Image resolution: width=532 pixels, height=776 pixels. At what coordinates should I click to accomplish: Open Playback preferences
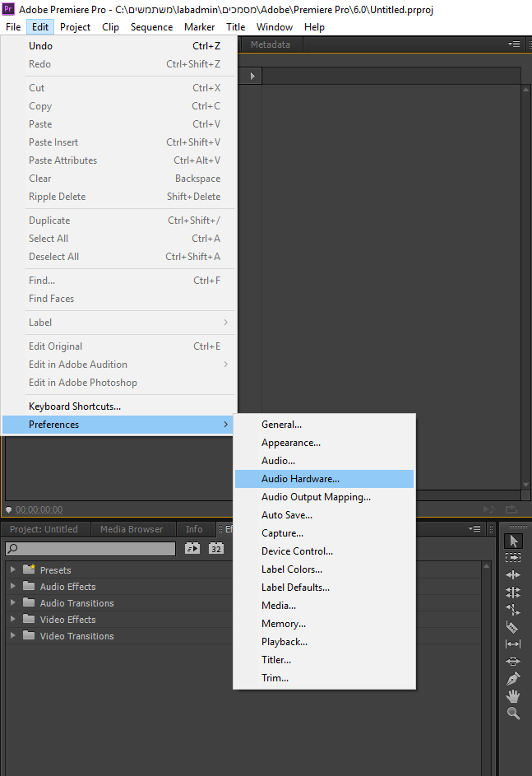pyautogui.click(x=324, y=641)
